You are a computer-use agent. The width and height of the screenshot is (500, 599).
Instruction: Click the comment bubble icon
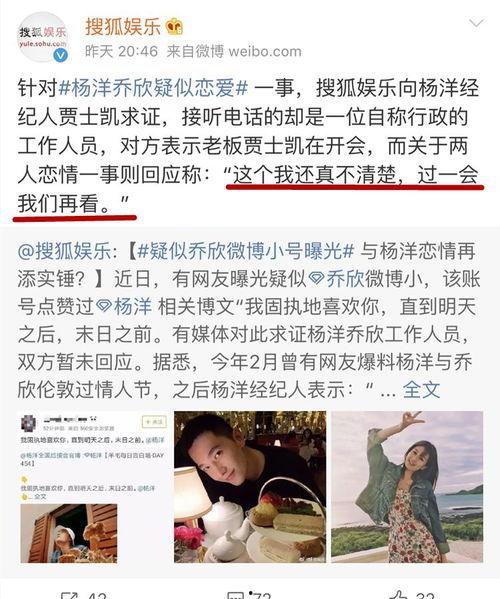pos(235,596)
